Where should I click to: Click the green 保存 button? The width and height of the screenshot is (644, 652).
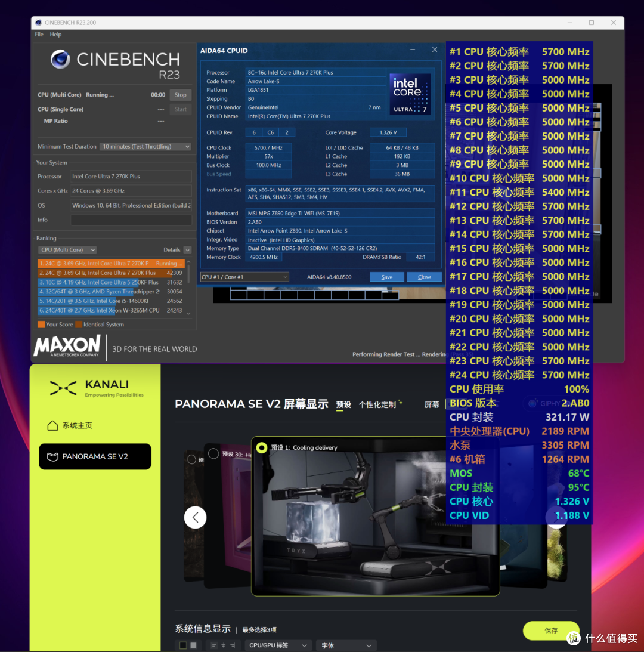click(x=551, y=631)
